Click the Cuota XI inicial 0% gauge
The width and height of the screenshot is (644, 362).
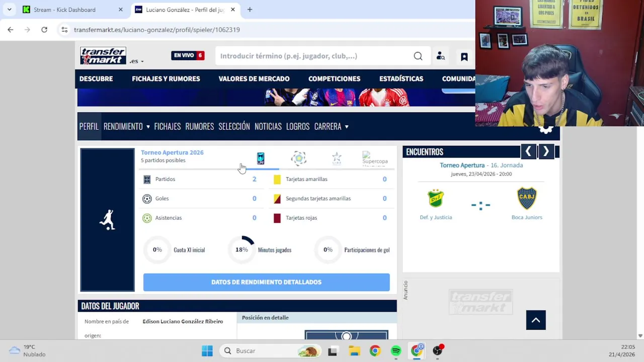[x=157, y=250]
